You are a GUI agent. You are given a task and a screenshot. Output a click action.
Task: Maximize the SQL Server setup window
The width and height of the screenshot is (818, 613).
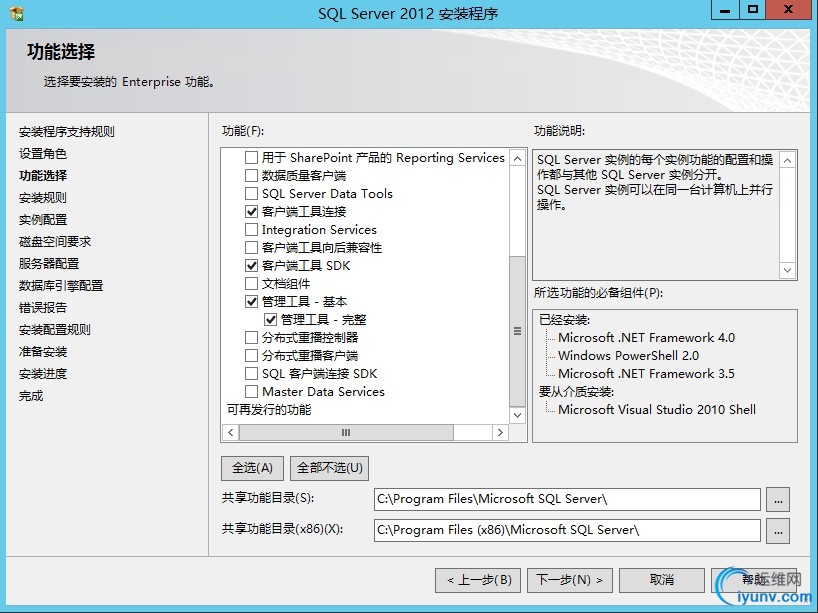click(753, 10)
